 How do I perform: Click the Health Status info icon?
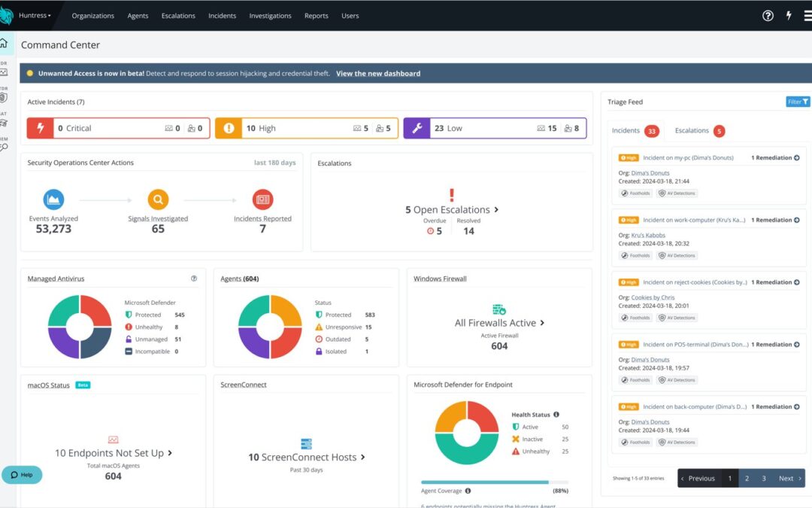tap(556, 415)
